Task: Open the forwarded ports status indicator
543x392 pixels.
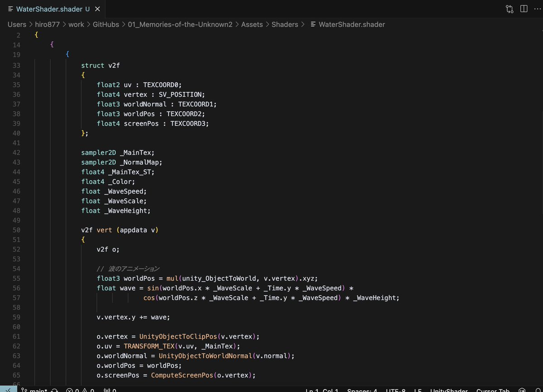Action: (x=110, y=390)
